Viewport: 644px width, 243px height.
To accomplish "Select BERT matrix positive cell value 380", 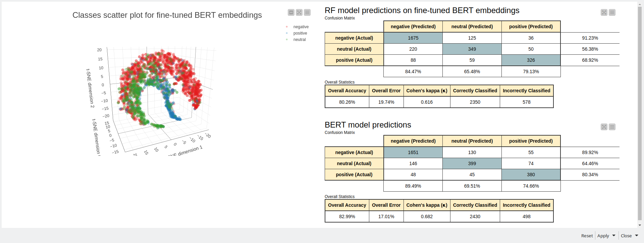I will pyautogui.click(x=531, y=175).
